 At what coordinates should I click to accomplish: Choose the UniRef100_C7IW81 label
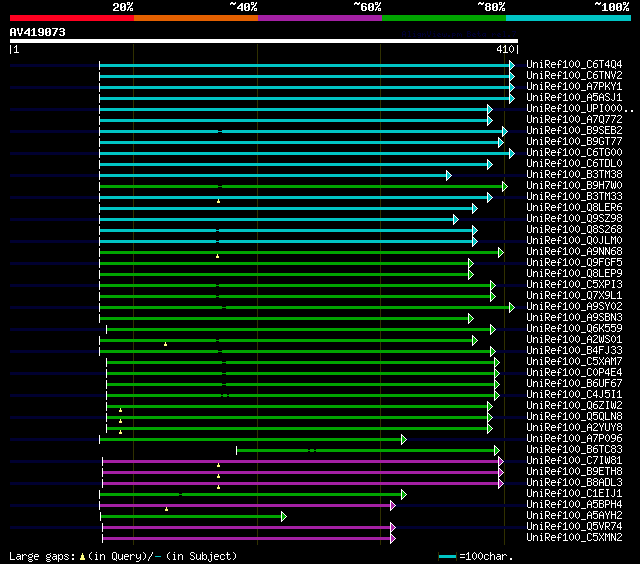click(x=574, y=461)
